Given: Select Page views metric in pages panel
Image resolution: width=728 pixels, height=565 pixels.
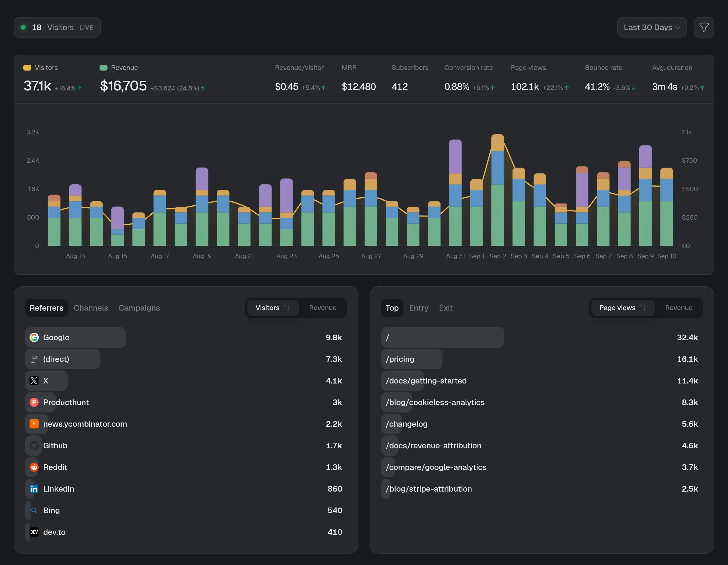Looking at the screenshot, I should (623, 308).
